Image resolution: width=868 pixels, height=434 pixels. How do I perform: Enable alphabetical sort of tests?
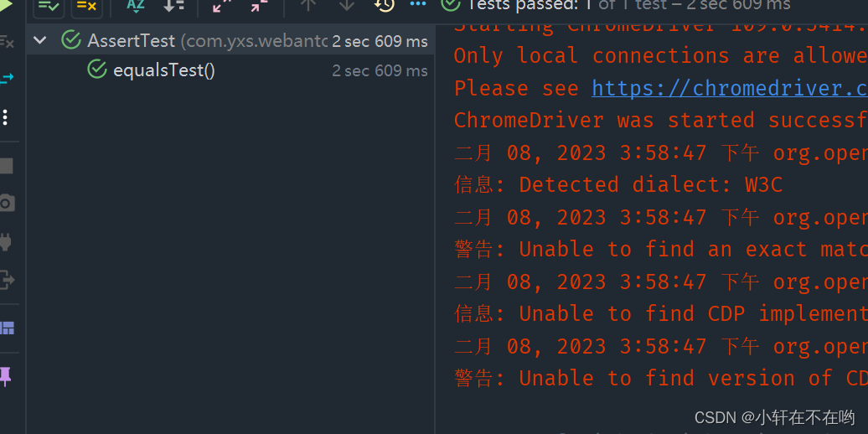[x=136, y=6]
